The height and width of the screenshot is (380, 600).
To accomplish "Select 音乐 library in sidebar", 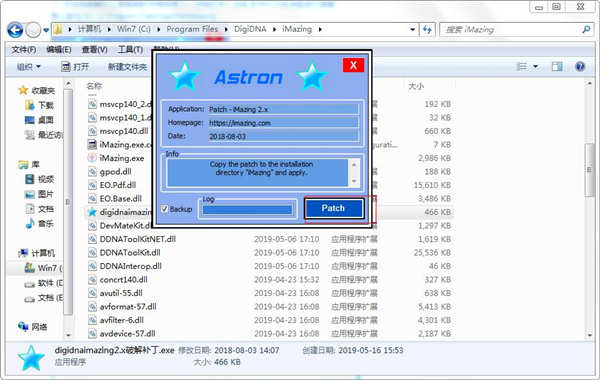I will coord(39,223).
